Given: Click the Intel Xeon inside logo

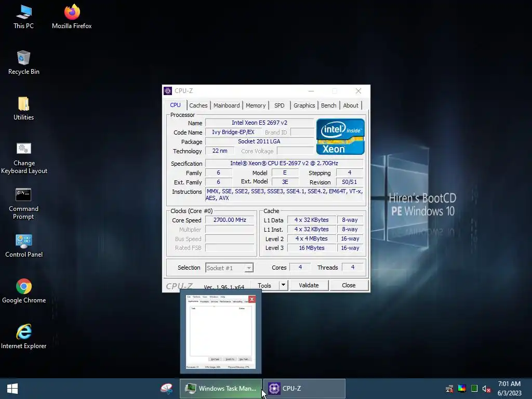Looking at the screenshot, I should 340,137.
